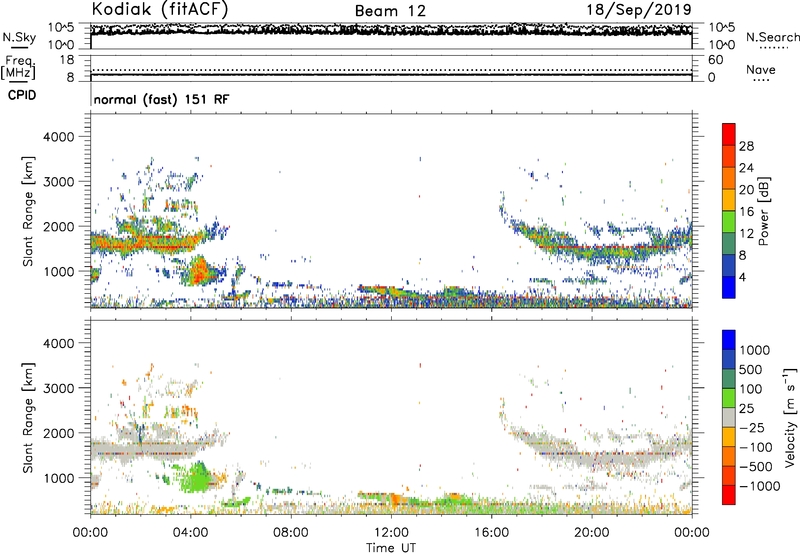Click the date '18/Sep/2019'
The image size is (800, 554).
(639, 9)
